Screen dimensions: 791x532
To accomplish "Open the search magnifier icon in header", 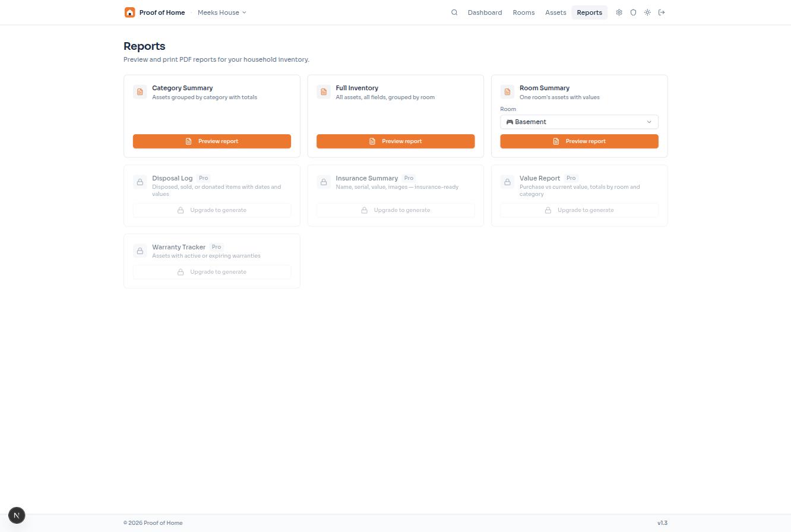I will pyautogui.click(x=454, y=12).
